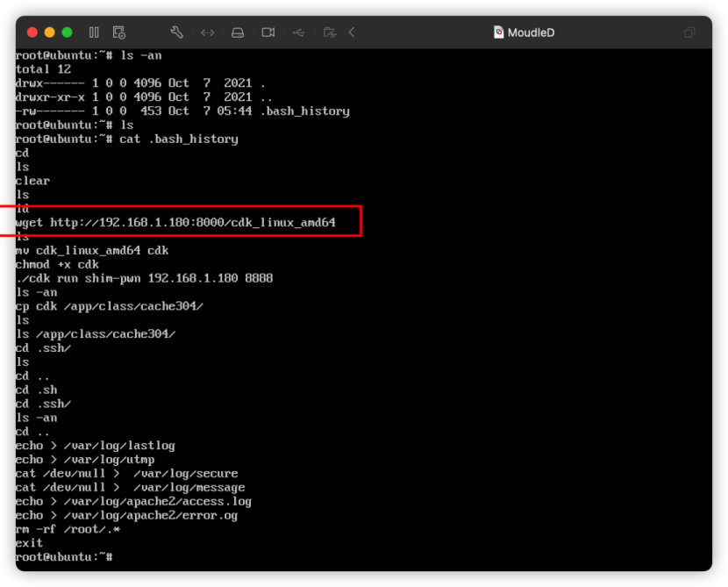Toggle single window mode icon at right
Image resolution: width=728 pixels, height=587 pixels.
tap(689, 32)
